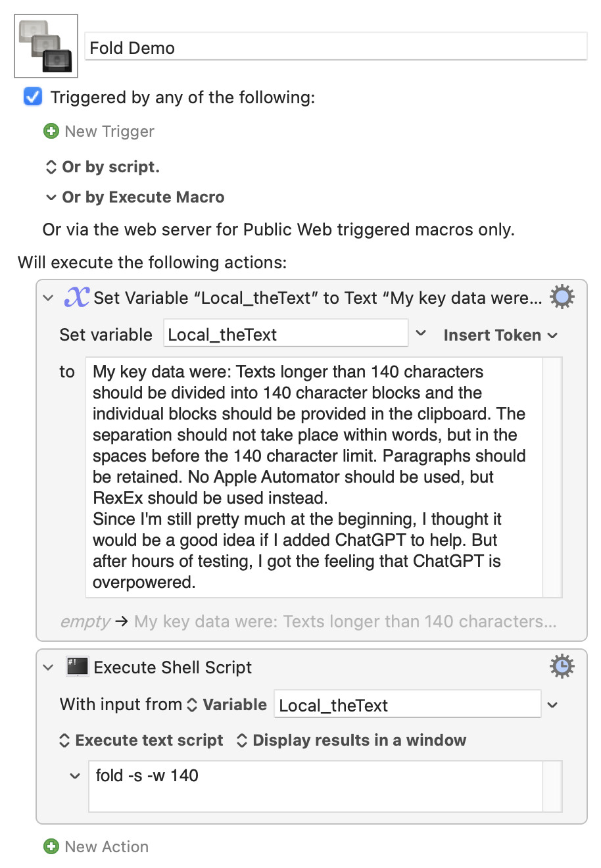This screenshot has width=601, height=868.
Task: Open the Execute Shell Script gear-clock menu
Action: click(x=562, y=667)
